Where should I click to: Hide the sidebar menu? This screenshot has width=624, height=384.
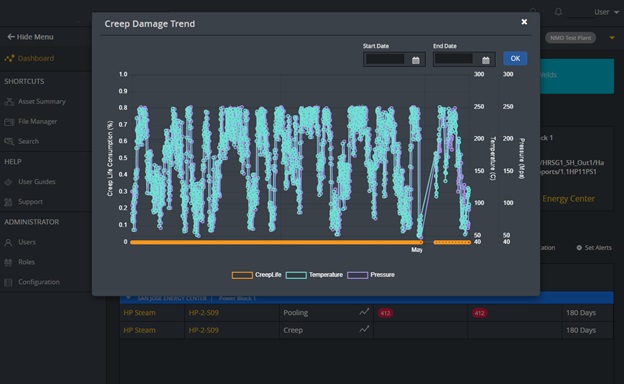point(30,37)
